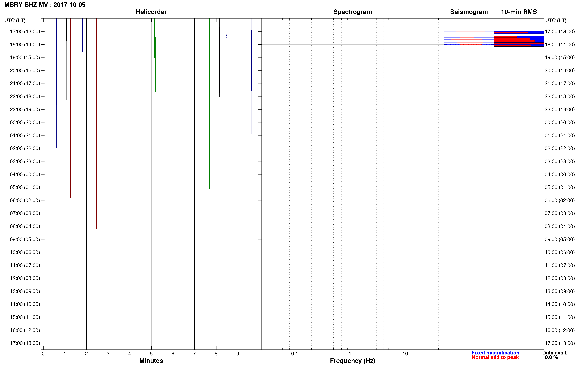Image resolution: width=588 pixels, height=368 pixels.
Task: Click 18:00 (14:00) on the Helicorder time axis
Action: pos(25,45)
